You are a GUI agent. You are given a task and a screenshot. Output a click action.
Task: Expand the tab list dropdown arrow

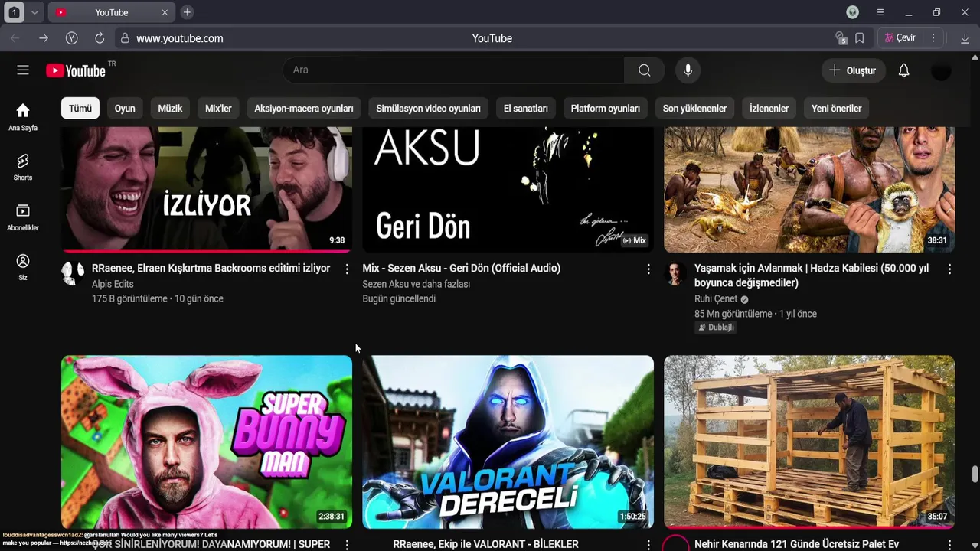click(x=34, y=12)
